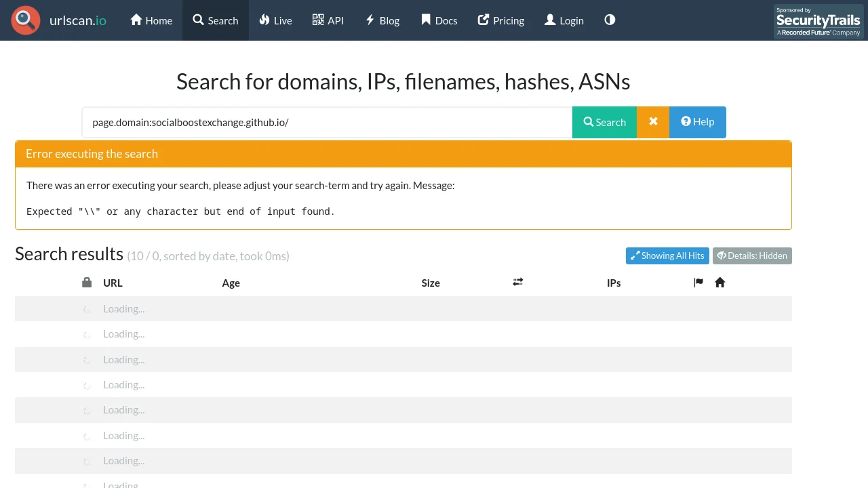Screen dimensions: 868x488
Task: Open the Search nav item
Action: (x=216, y=20)
